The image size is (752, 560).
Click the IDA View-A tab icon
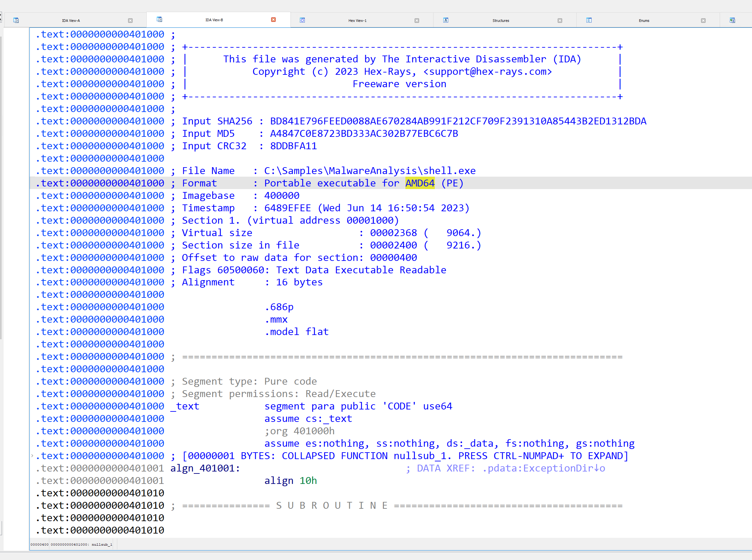coord(16,20)
